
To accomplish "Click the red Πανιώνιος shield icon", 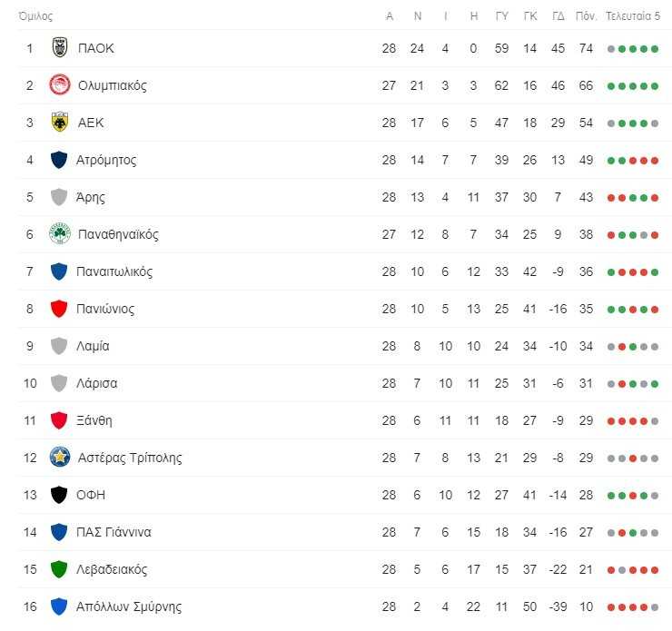I will (59, 309).
